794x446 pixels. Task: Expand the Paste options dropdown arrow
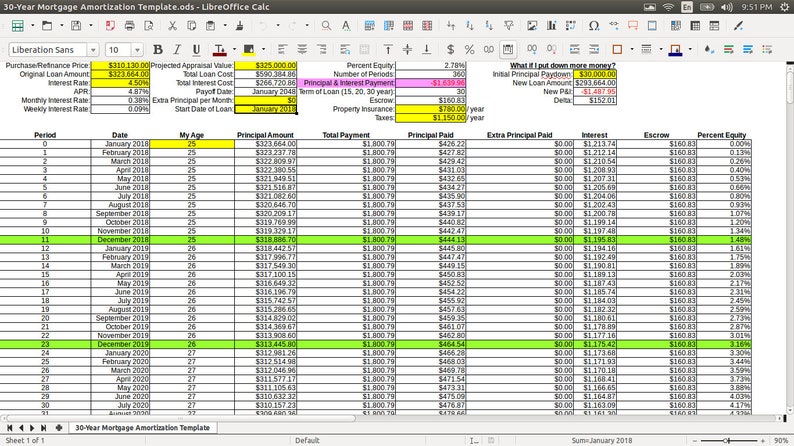[225, 26]
